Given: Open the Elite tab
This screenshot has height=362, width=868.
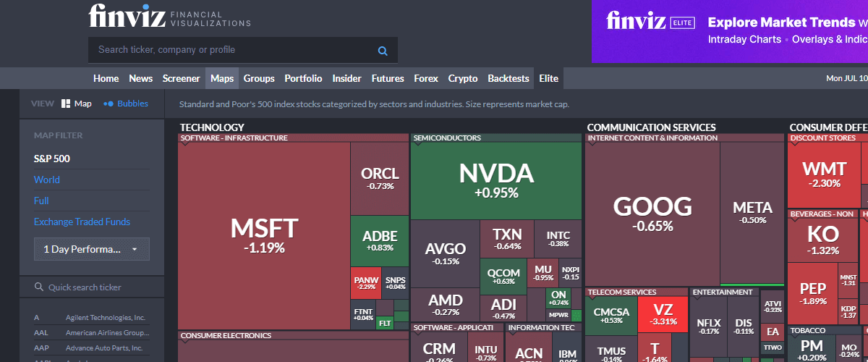Looking at the screenshot, I should (549, 78).
